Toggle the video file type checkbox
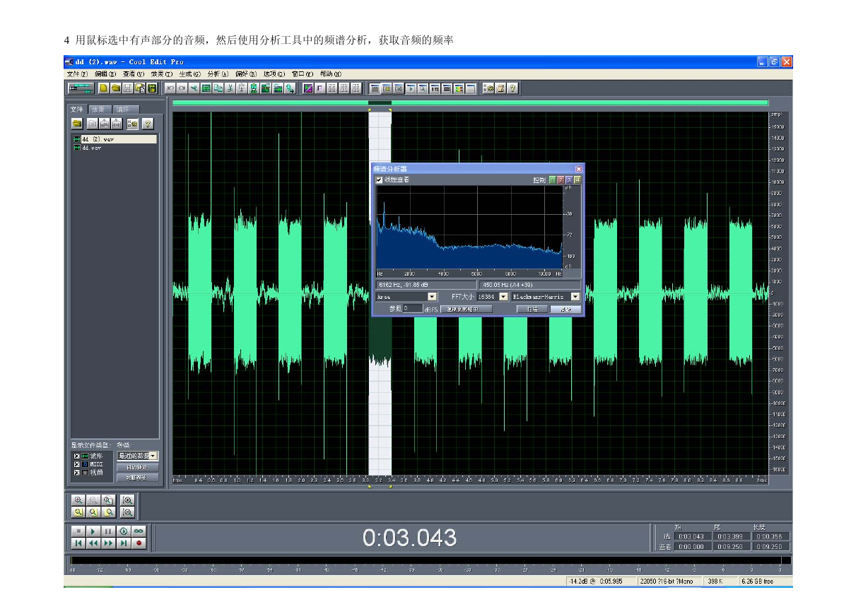This screenshot has width=868, height=614. coord(76,472)
